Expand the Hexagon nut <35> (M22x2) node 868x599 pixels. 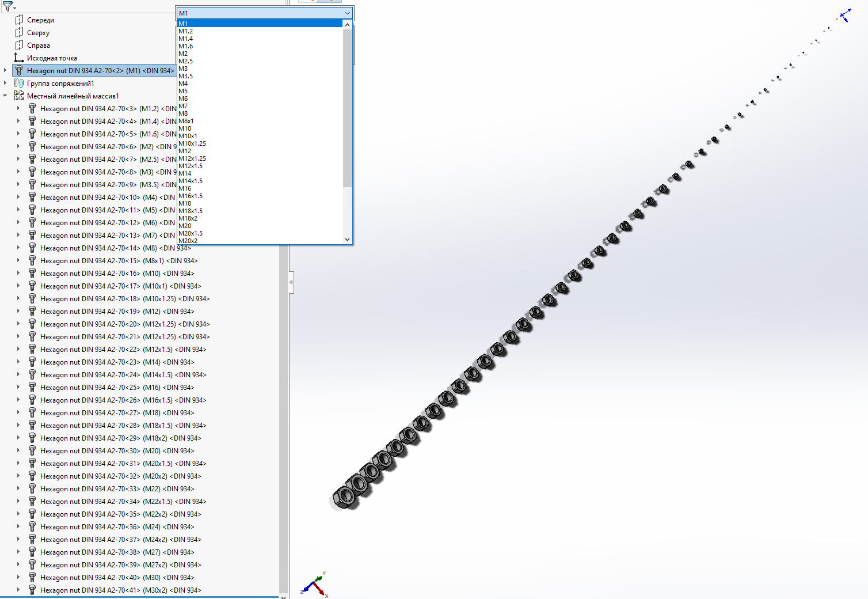pos(18,514)
